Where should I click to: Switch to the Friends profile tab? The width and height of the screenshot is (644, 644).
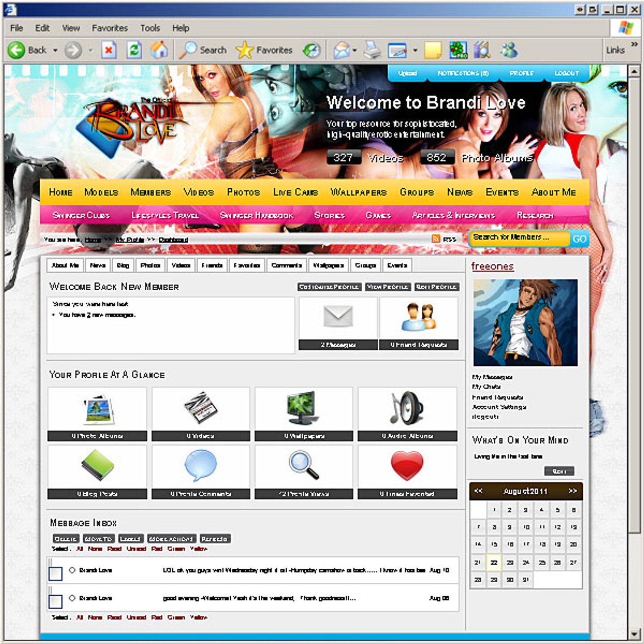tap(212, 265)
